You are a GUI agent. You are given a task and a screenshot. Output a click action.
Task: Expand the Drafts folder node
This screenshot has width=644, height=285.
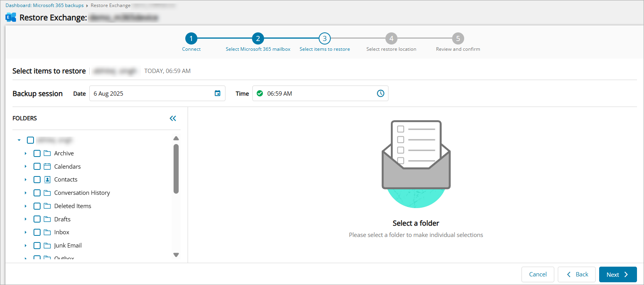point(26,219)
